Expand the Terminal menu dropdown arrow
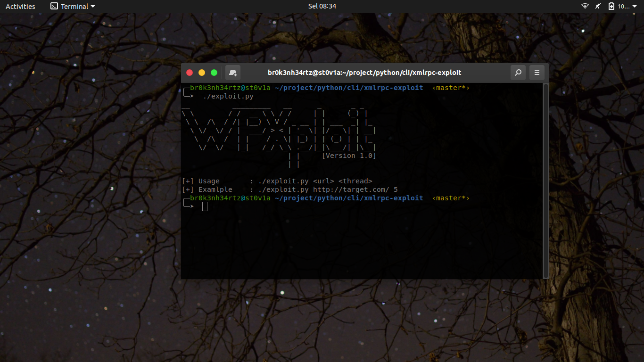Screen dimensions: 644x362 pos(92,7)
